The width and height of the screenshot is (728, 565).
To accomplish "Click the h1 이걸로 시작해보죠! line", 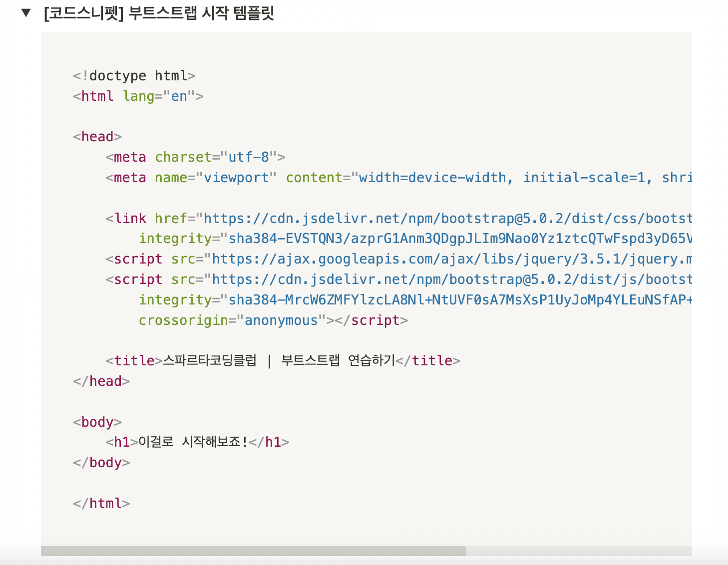I will point(198,442).
